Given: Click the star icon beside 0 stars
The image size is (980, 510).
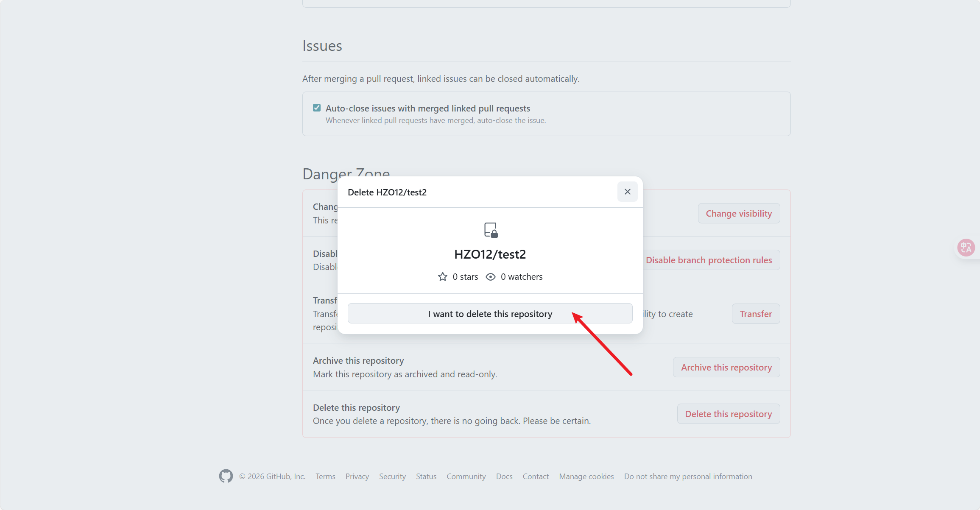Looking at the screenshot, I should point(442,277).
